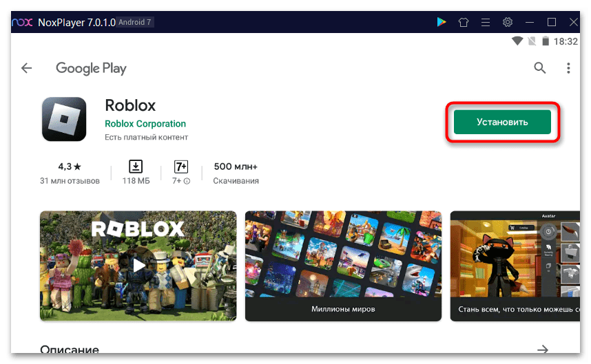Image resolution: width=591 pixels, height=364 pixels.
Task: Open NoxPlayer settings gear
Action: 508,22
